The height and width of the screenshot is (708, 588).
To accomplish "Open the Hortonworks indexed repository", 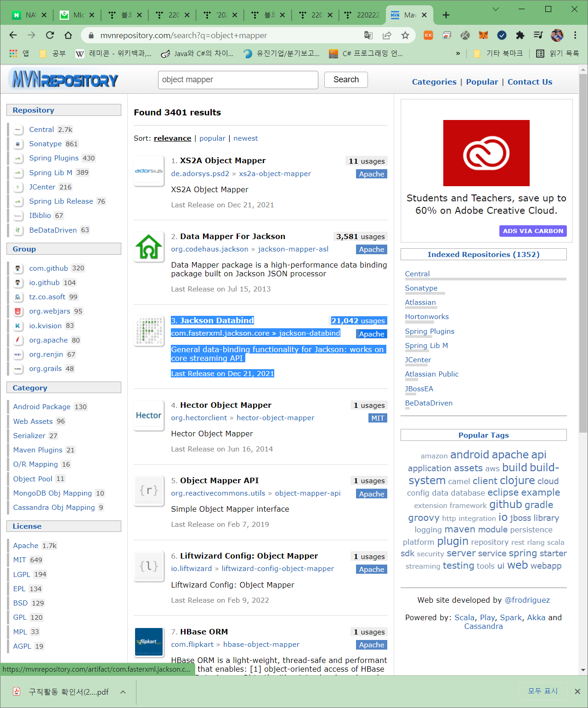I will pyautogui.click(x=427, y=317).
